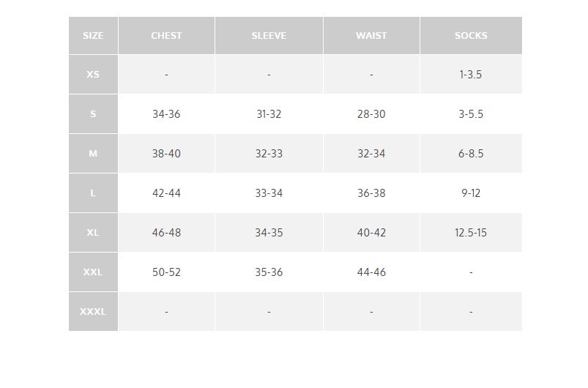The image size is (588, 388).
Task: Click the L size row label
Action: coord(94,193)
